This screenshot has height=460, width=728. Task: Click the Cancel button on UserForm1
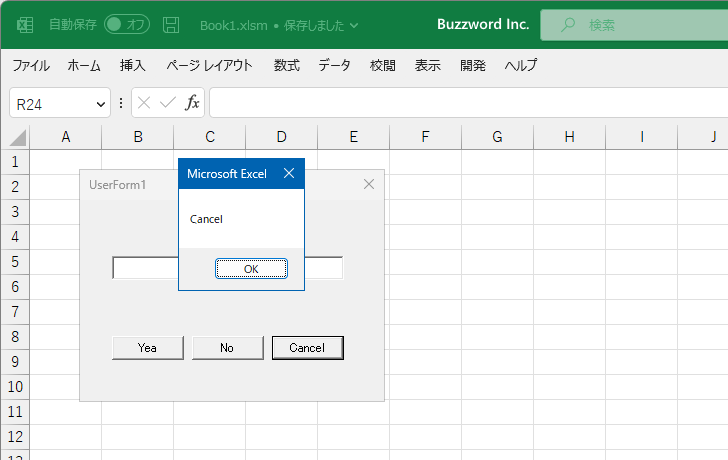click(307, 348)
